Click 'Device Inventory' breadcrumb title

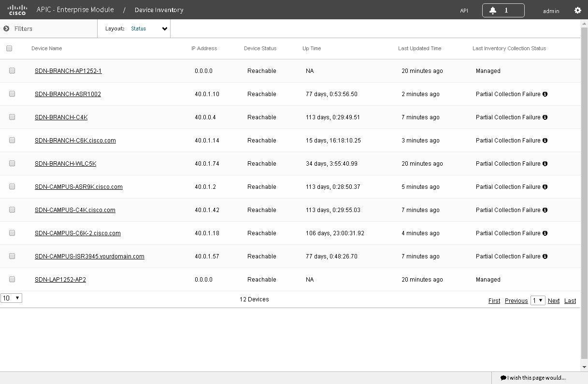click(159, 10)
